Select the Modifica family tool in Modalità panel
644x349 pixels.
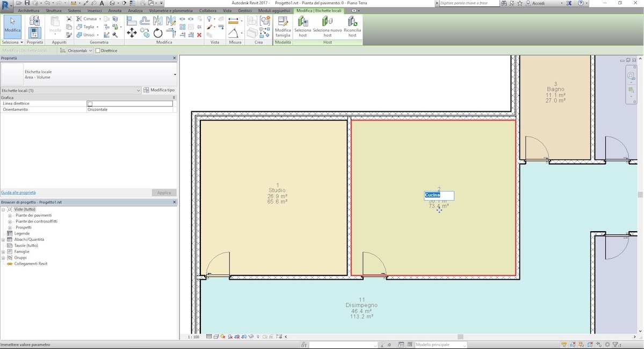[283, 25]
